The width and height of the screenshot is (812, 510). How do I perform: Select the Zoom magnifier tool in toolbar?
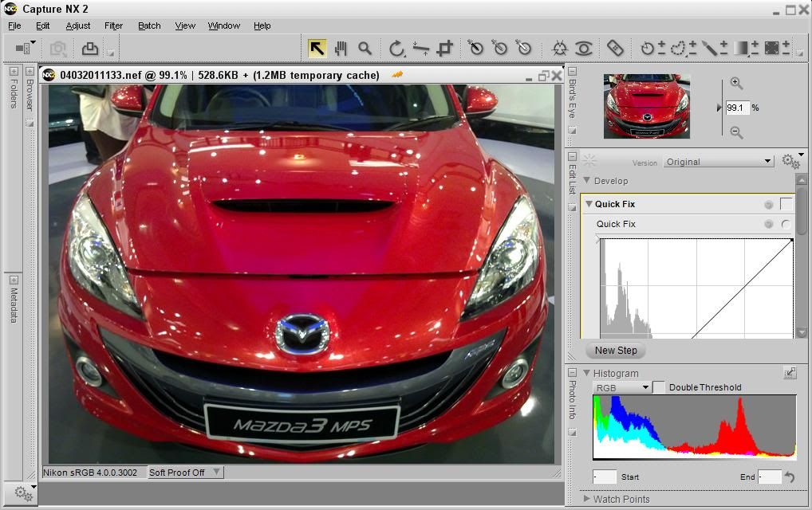365,49
